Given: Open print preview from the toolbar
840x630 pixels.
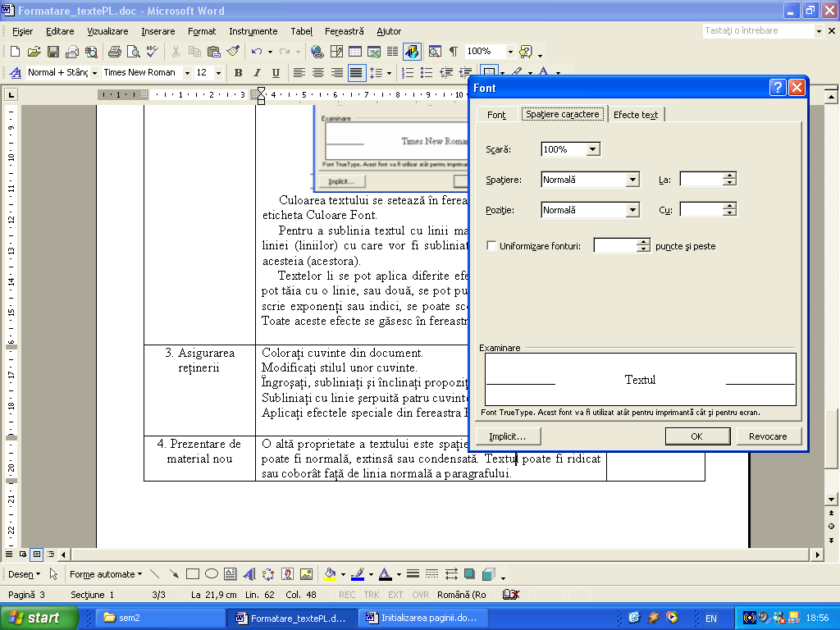Looking at the screenshot, I should (134, 52).
